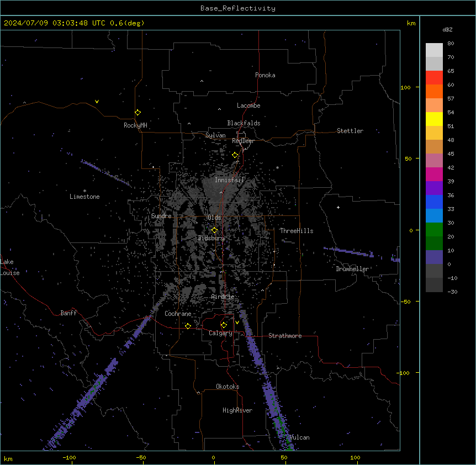476x465 pixels.
Task: Click the asterisk marker east of Innisfail
Action: [277, 167]
